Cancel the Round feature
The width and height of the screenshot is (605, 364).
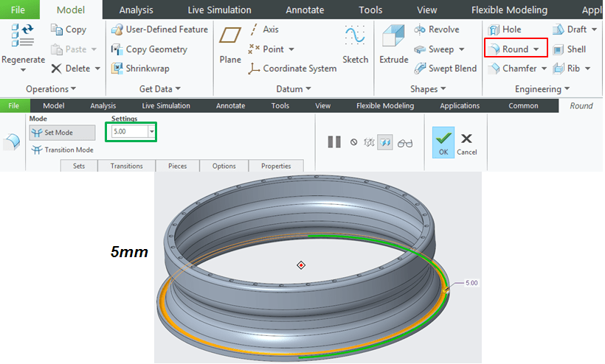466,142
